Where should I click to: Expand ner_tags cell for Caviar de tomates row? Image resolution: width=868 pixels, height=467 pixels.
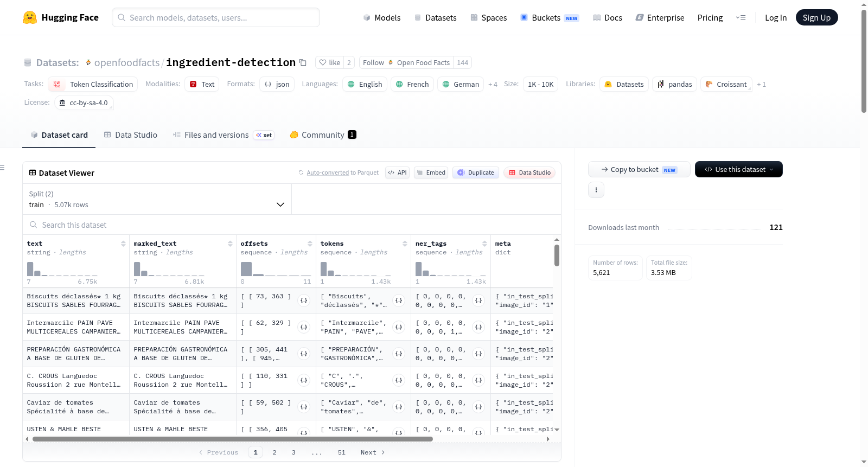[x=478, y=407]
